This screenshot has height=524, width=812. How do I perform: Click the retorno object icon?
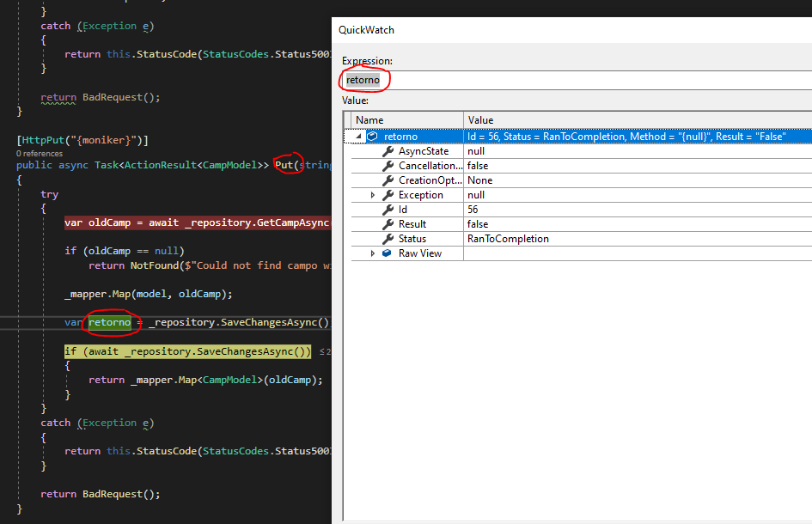[372, 137]
